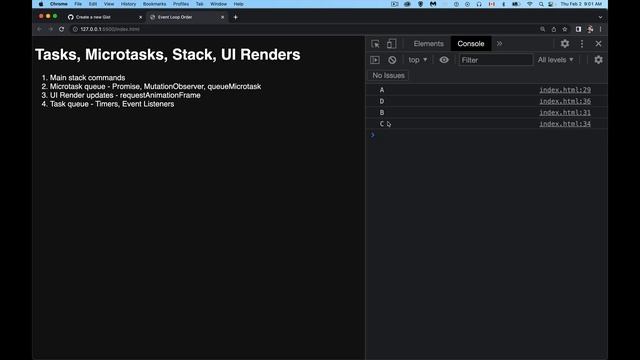Expand the tab search chevron
Image resolution: width=640 pixels, height=360 pixels.
pos(600,17)
